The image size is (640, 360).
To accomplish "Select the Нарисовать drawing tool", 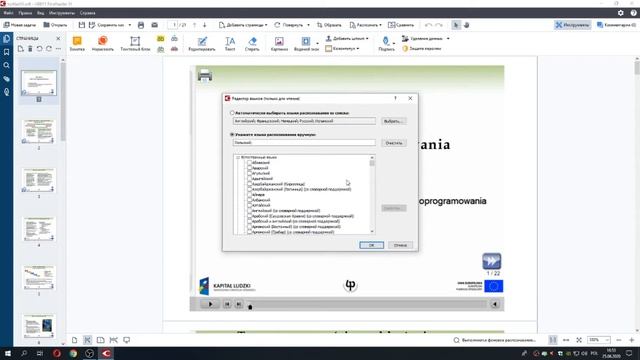I will click(x=102, y=43).
